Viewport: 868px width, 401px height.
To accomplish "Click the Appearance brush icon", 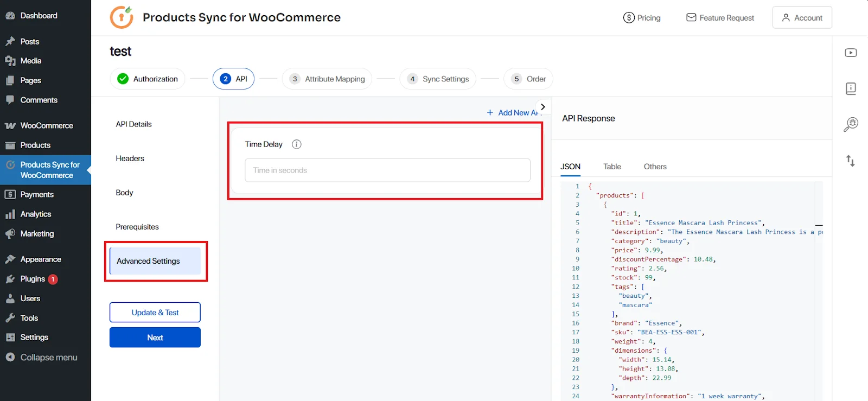I will (10, 259).
